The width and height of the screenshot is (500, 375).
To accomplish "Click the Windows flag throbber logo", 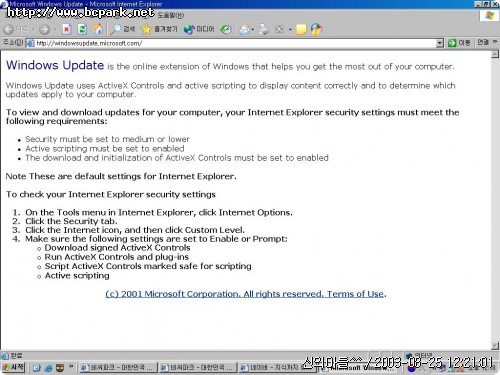I will click(489, 15).
